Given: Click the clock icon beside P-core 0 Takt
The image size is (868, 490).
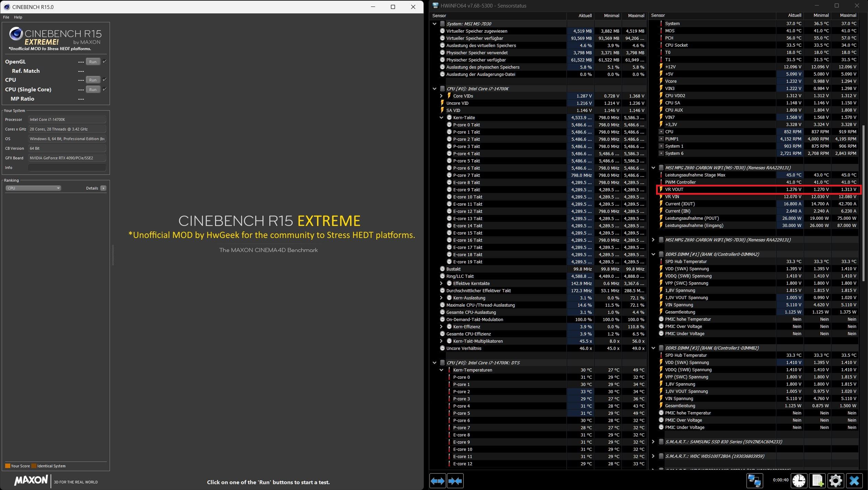Looking at the screenshot, I should 449,125.
